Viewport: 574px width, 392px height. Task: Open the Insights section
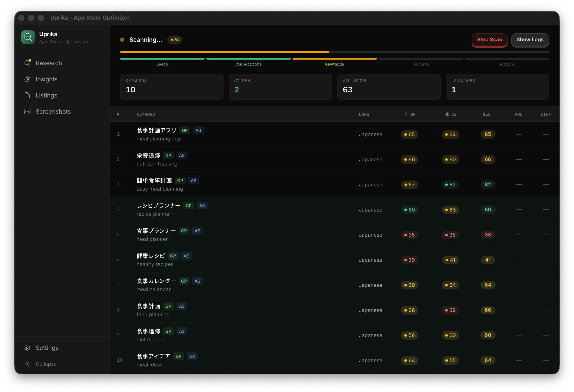pyautogui.click(x=46, y=79)
